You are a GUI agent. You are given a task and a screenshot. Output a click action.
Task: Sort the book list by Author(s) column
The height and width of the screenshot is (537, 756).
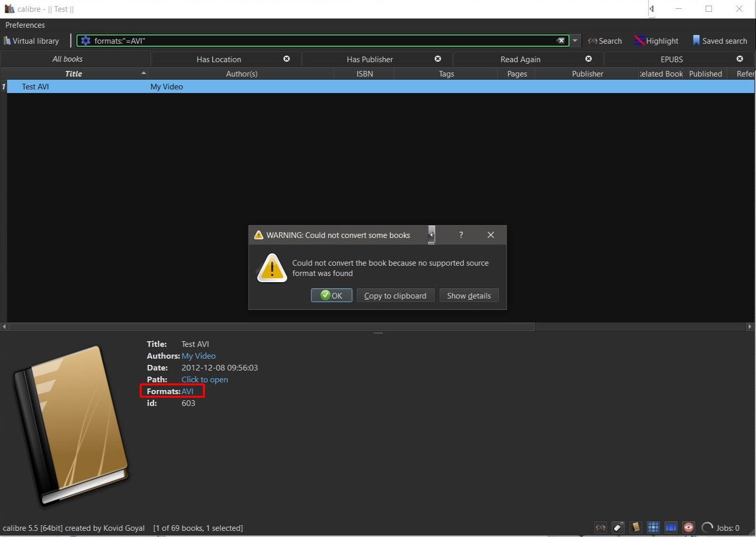click(241, 73)
